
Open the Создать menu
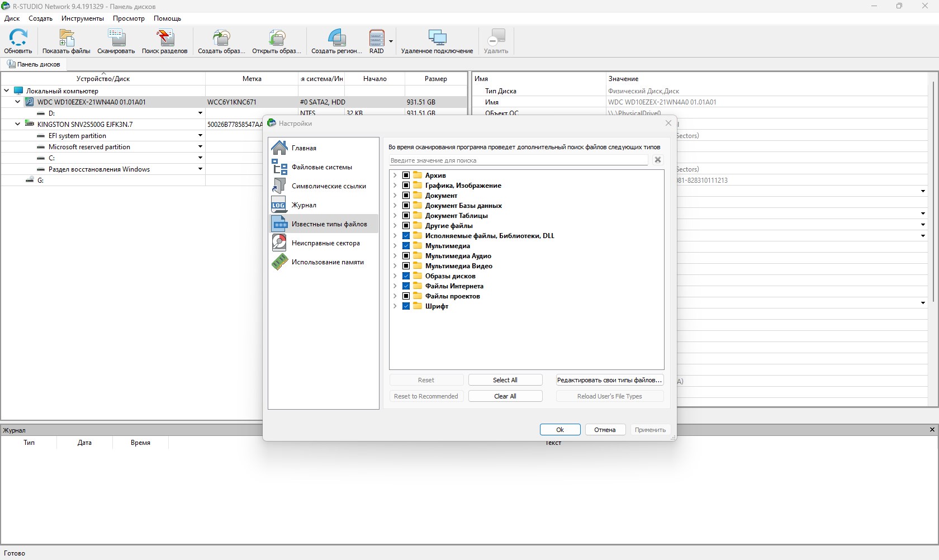tap(41, 18)
